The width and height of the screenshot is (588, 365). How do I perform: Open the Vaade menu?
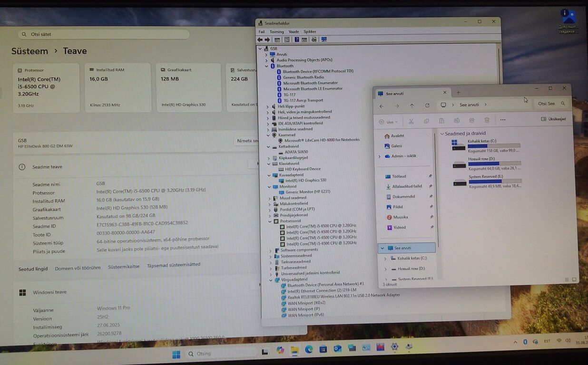(294, 32)
